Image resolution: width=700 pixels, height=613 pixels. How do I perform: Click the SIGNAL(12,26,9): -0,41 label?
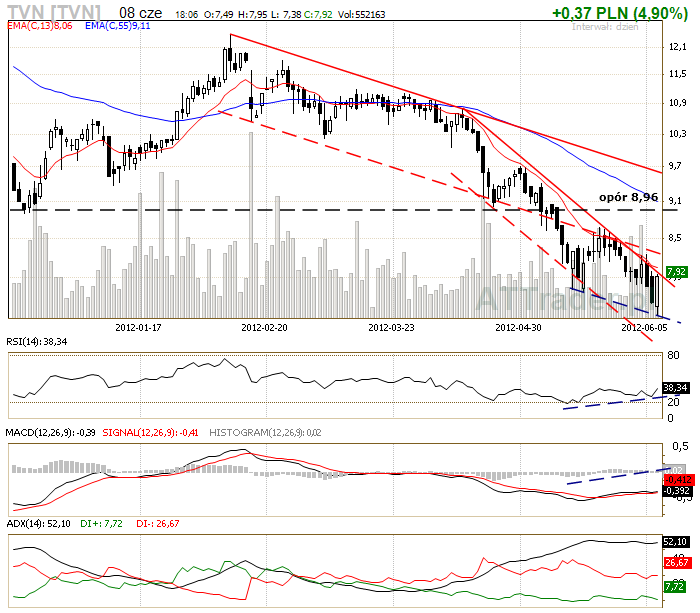[x=150, y=433]
